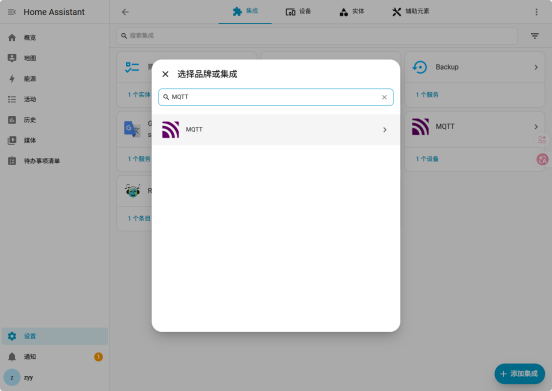Open the integration filter icon

(534, 36)
